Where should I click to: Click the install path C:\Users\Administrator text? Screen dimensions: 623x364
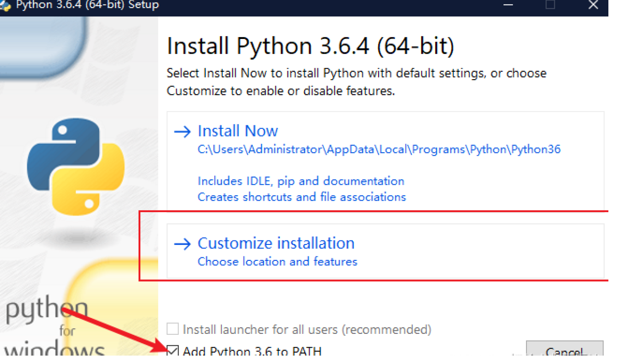(379, 150)
